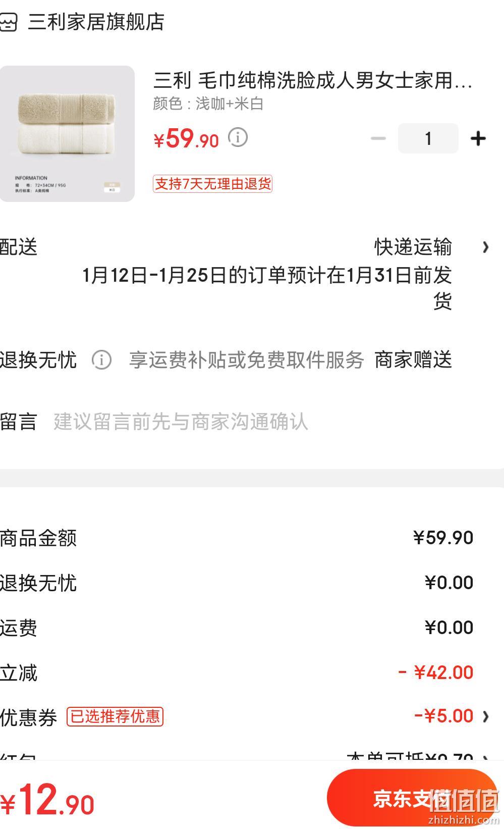Open the 商家赠送 return service option

click(x=413, y=360)
